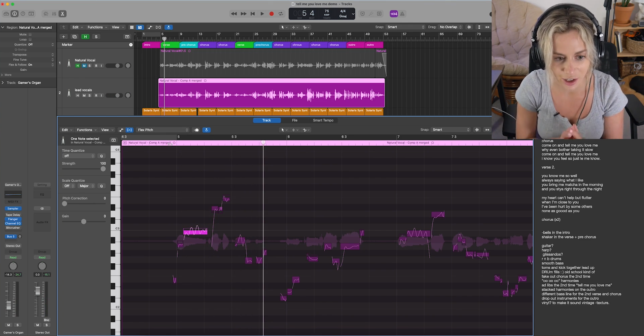Open the Mixer faders icon
Viewport: 644px width, 336px height.
coord(54,14)
